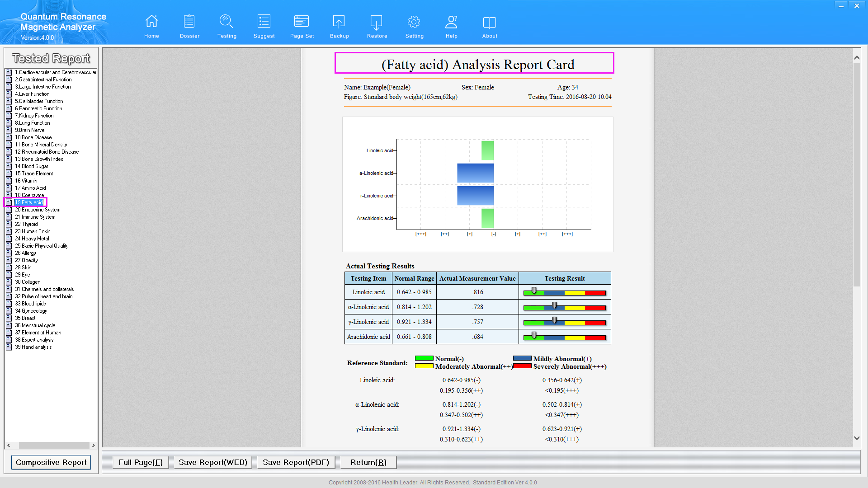The height and width of the screenshot is (488, 868).
Task: Click Linoleic acid result slider marker
Action: [534, 291]
